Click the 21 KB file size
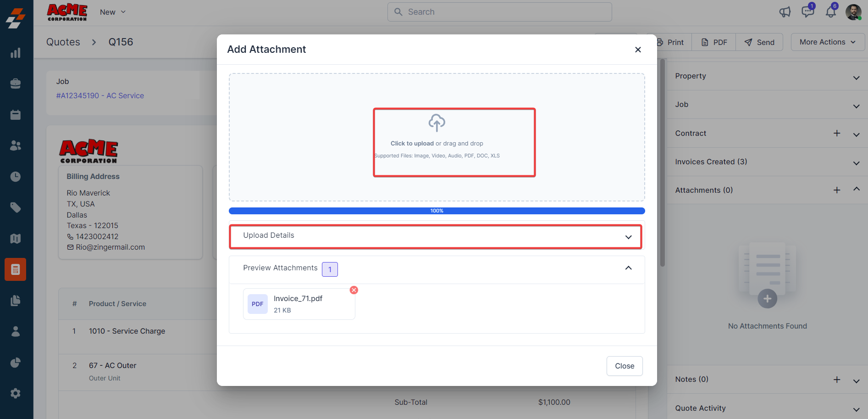This screenshot has height=419, width=868. [x=282, y=310]
